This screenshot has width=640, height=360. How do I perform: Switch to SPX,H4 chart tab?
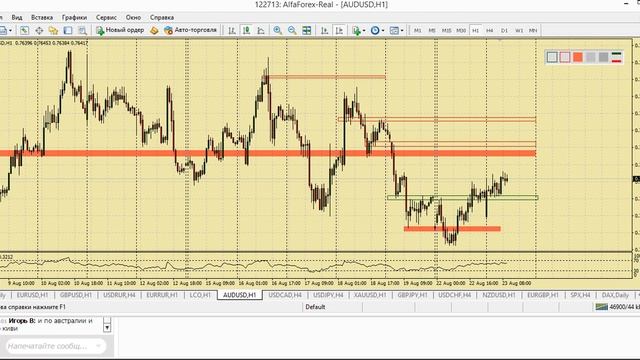pyautogui.click(x=580, y=295)
